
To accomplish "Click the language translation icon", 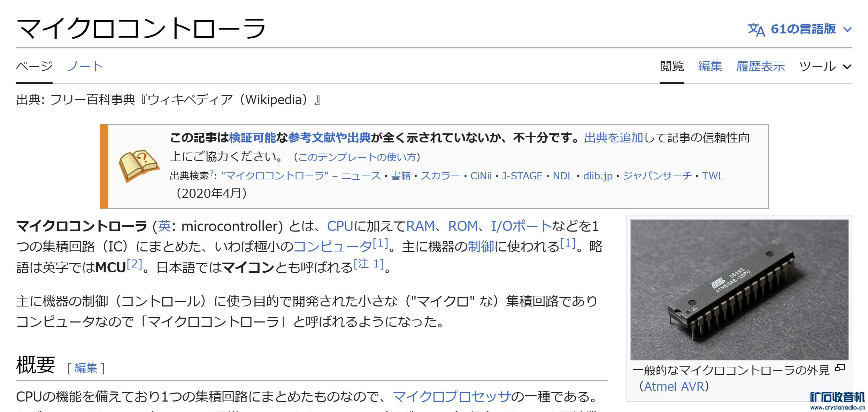I will click(x=756, y=30).
